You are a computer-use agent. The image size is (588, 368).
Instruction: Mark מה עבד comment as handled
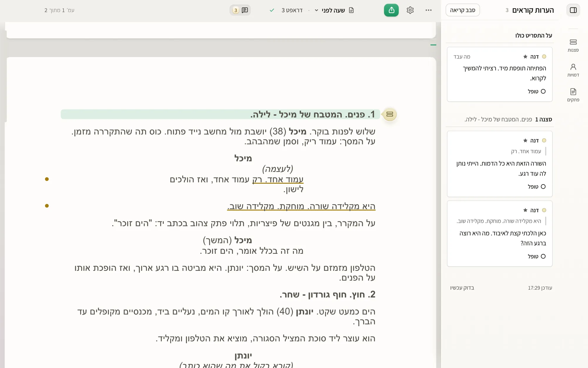click(x=537, y=92)
